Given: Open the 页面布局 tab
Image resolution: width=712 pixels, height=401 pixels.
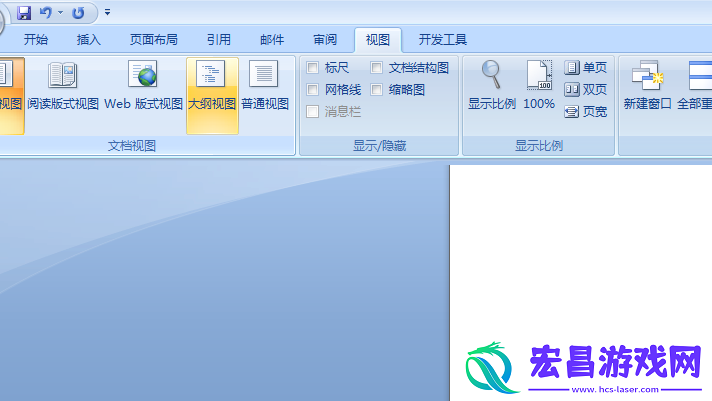Looking at the screenshot, I should tap(154, 40).
